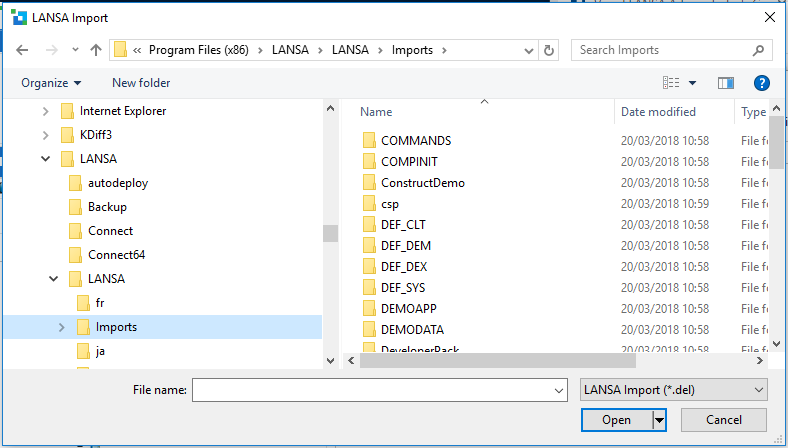Click the Back navigation arrow

pyautogui.click(x=23, y=50)
